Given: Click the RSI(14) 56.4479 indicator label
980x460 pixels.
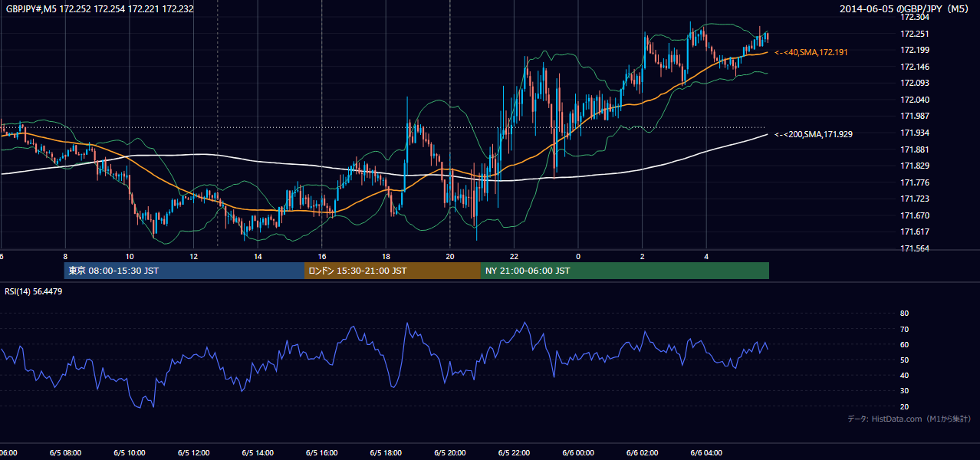Looking at the screenshot, I should tap(34, 291).
